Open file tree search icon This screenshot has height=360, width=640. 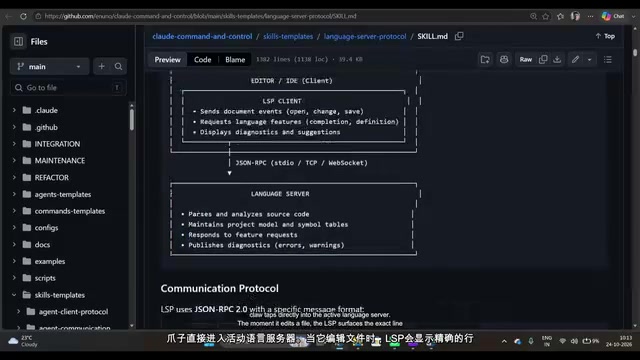[118, 67]
